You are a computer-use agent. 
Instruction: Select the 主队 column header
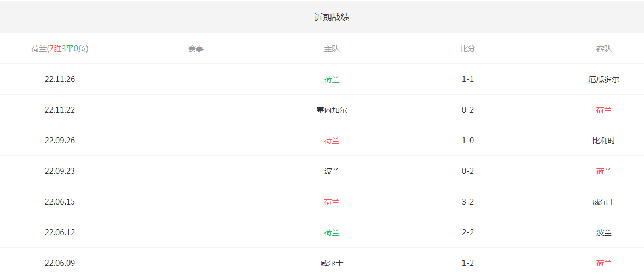[x=332, y=49]
